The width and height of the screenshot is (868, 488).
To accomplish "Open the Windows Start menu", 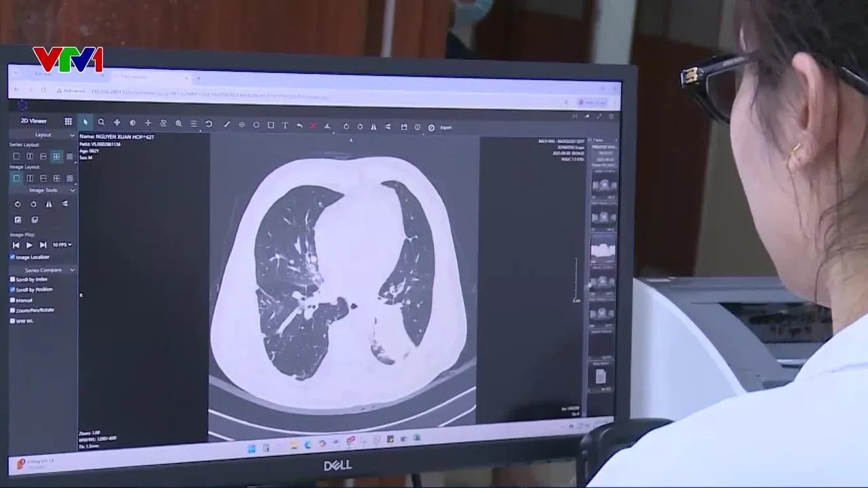I will pyautogui.click(x=252, y=448).
